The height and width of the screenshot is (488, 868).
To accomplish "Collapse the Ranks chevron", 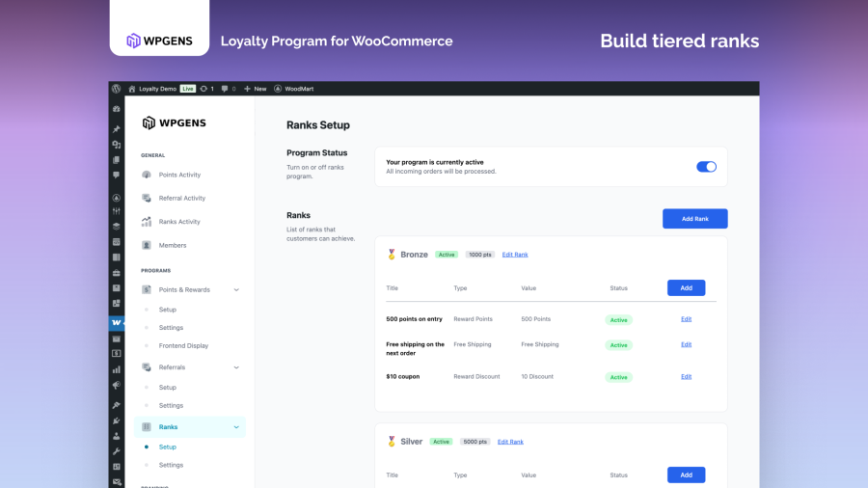I will [236, 427].
